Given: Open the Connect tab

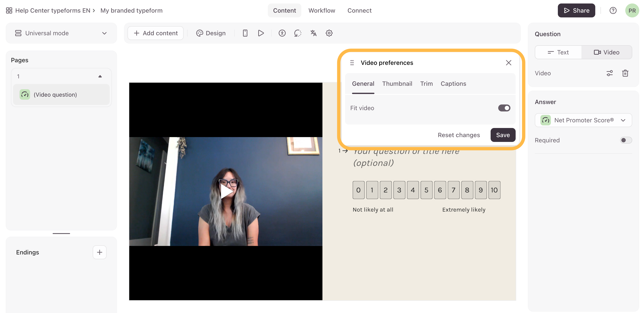Looking at the screenshot, I should pyautogui.click(x=359, y=10).
